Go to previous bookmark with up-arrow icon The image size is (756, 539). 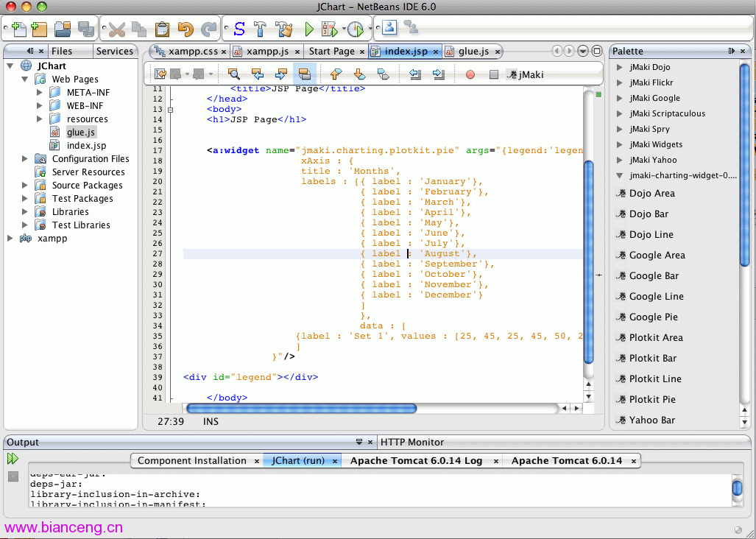click(x=336, y=74)
